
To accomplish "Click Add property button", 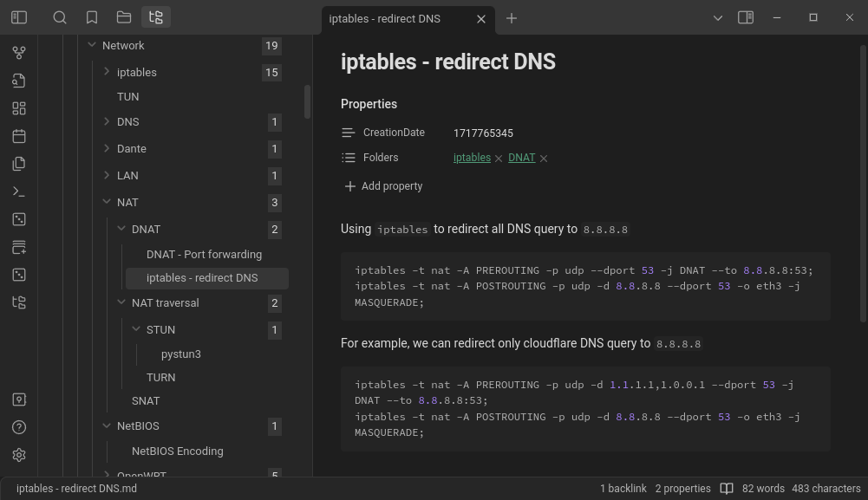I will [382, 186].
